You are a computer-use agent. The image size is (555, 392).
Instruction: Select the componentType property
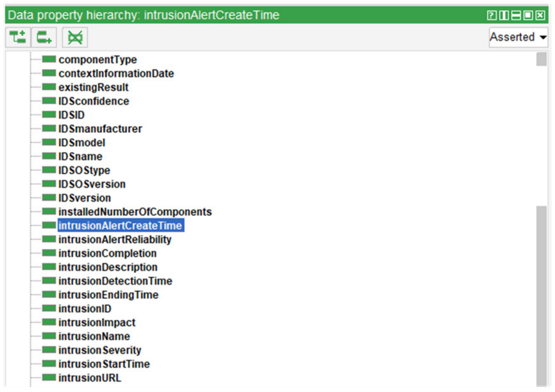coord(98,60)
